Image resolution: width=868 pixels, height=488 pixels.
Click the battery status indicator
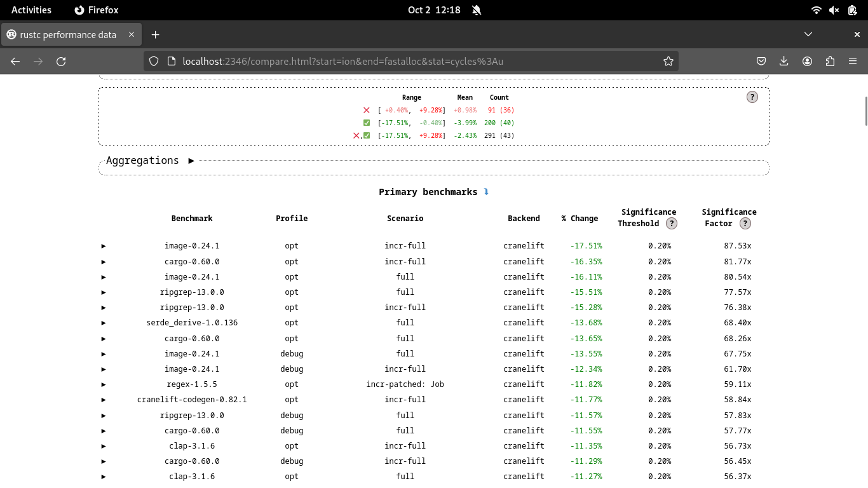tap(852, 10)
